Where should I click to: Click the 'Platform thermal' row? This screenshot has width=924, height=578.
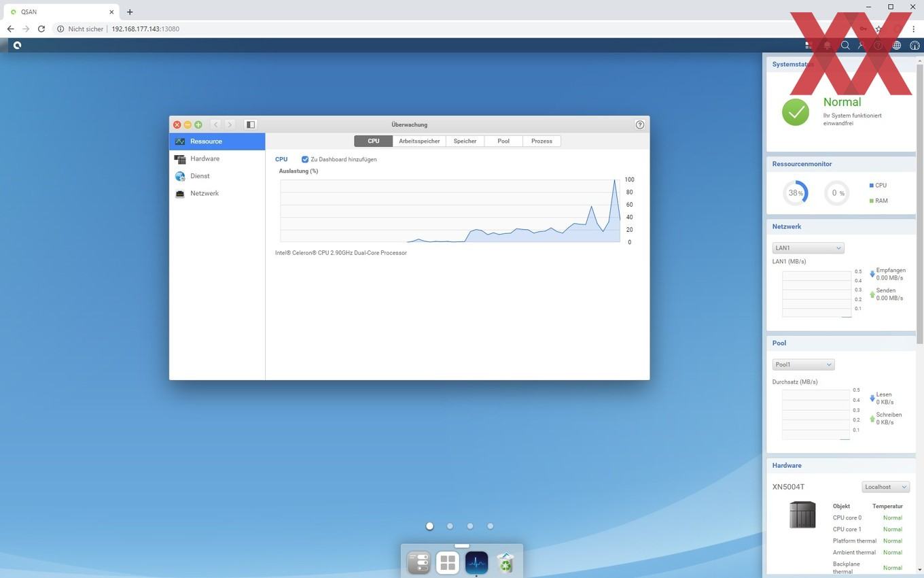(868, 541)
